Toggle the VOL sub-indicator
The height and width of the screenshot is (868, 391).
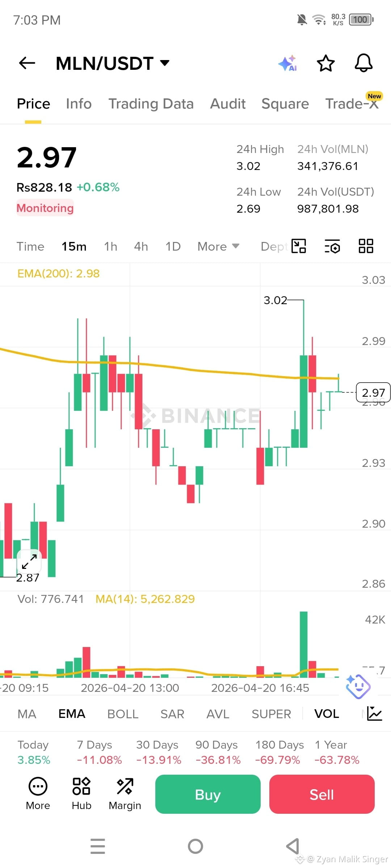(x=327, y=714)
